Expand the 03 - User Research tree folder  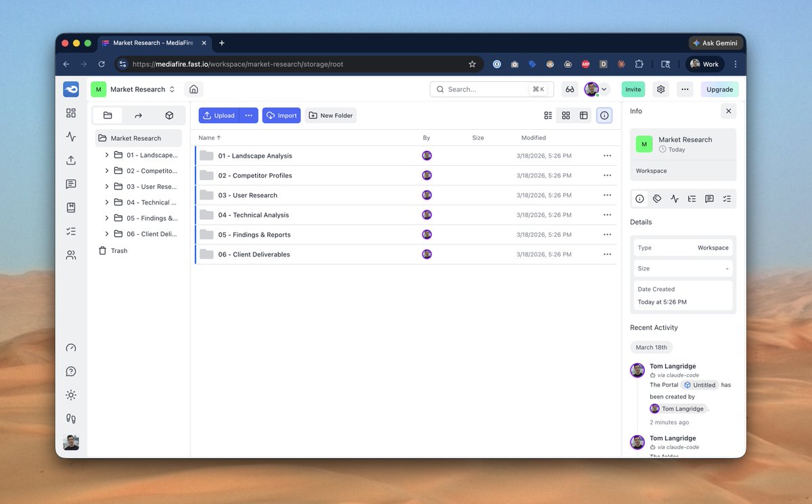point(107,187)
